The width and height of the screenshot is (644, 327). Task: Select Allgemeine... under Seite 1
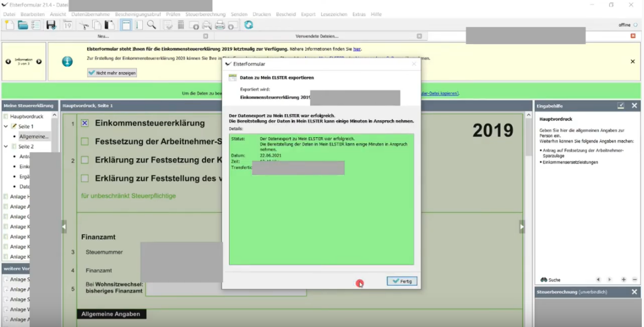(x=34, y=136)
